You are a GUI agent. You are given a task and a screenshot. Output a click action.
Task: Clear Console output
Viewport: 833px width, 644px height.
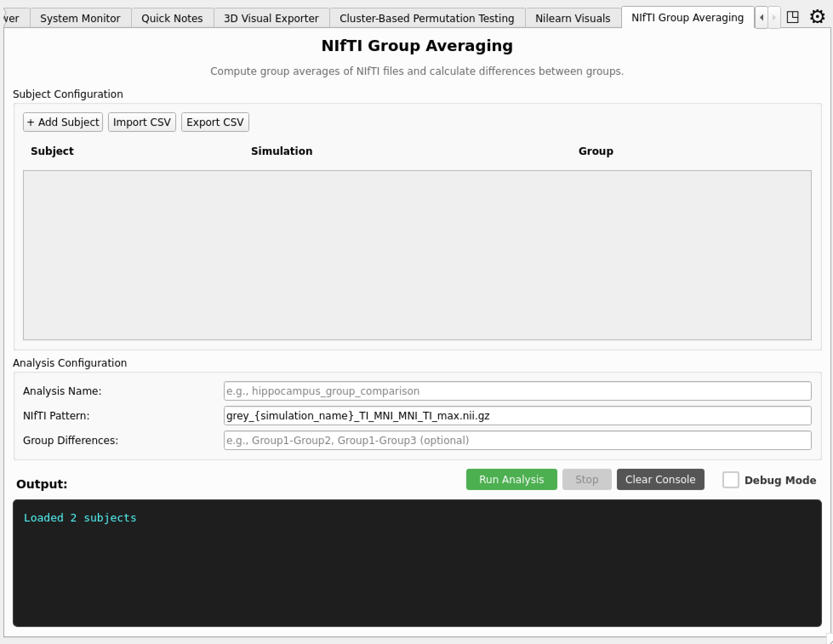[660, 479]
